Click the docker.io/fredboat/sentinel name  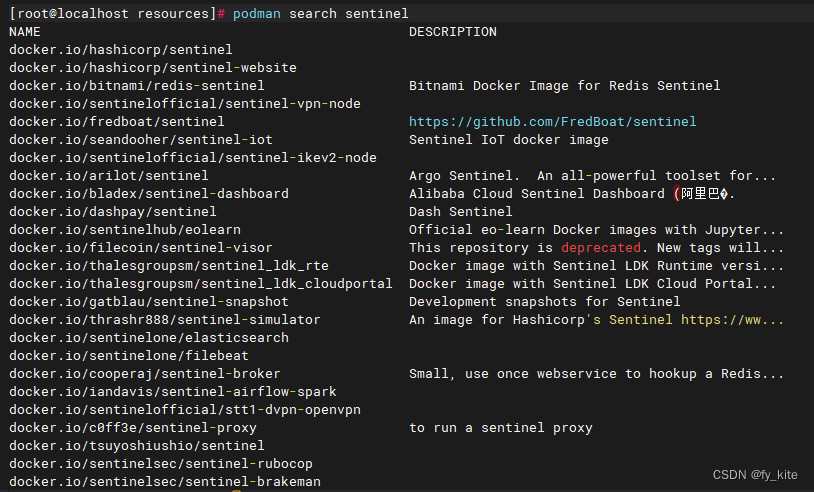point(117,121)
